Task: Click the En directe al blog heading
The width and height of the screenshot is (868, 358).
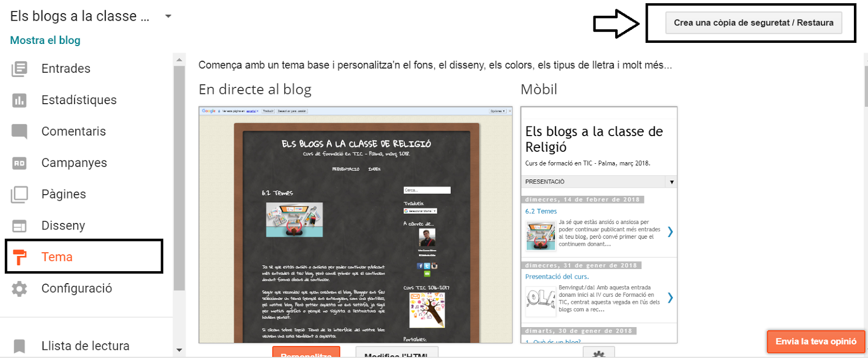Action: (x=255, y=90)
